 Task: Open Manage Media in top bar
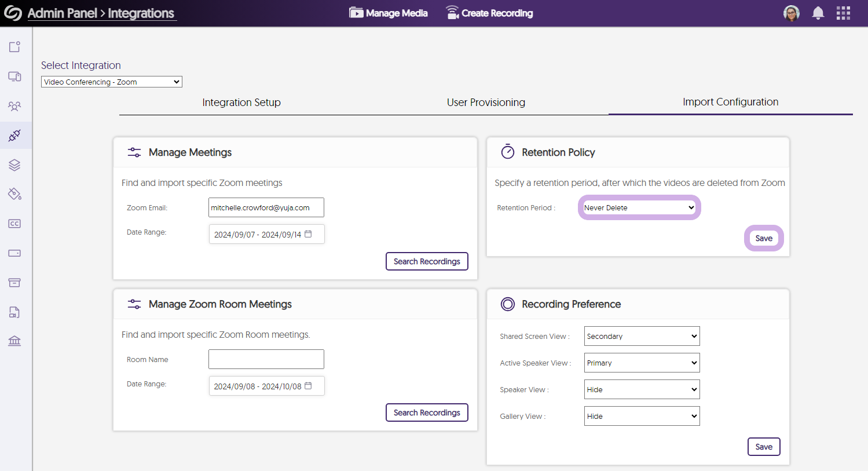tap(389, 13)
